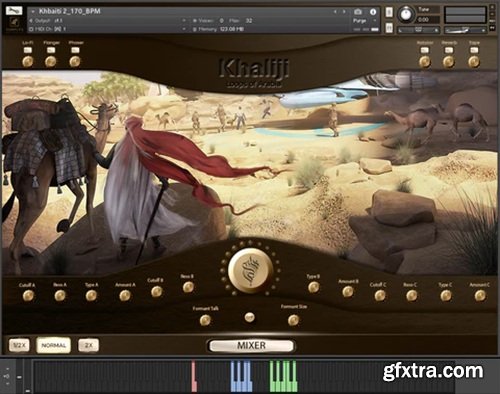Click the Lo-Fi amount knob
Viewport: 500px width, 394px height.
point(28,62)
